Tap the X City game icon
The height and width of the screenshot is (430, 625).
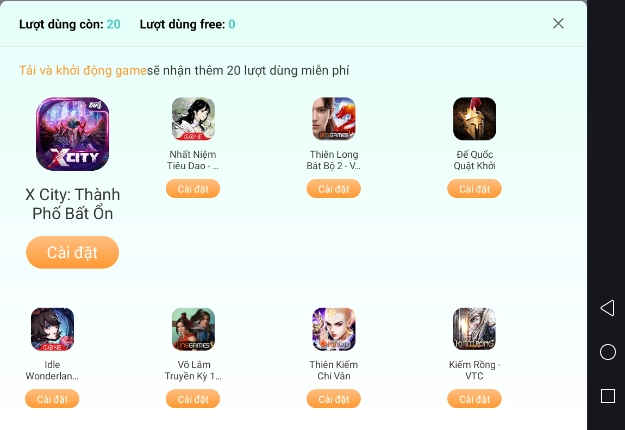[73, 134]
